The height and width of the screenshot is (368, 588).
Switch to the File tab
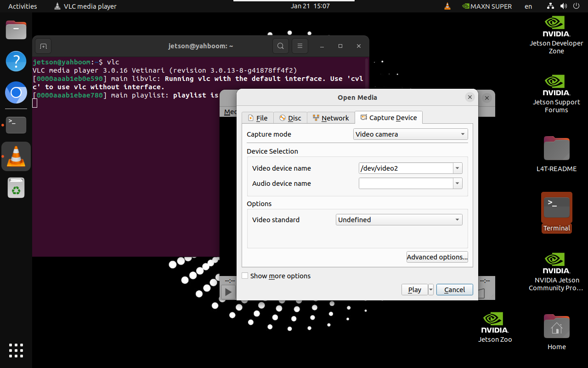tap(258, 118)
